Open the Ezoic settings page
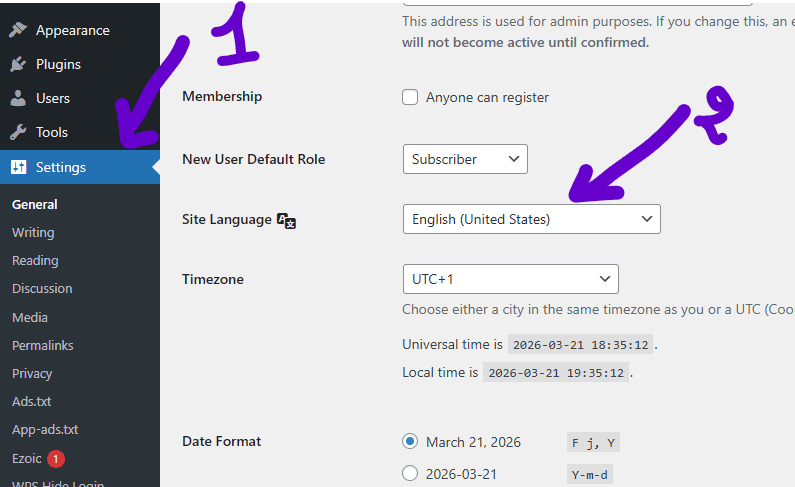 tap(26, 459)
